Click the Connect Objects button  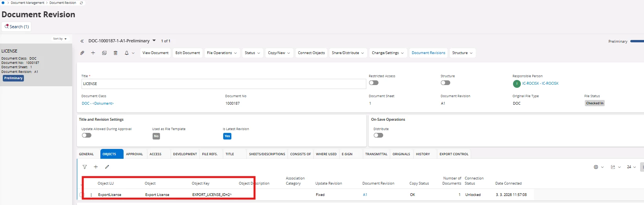click(x=311, y=53)
